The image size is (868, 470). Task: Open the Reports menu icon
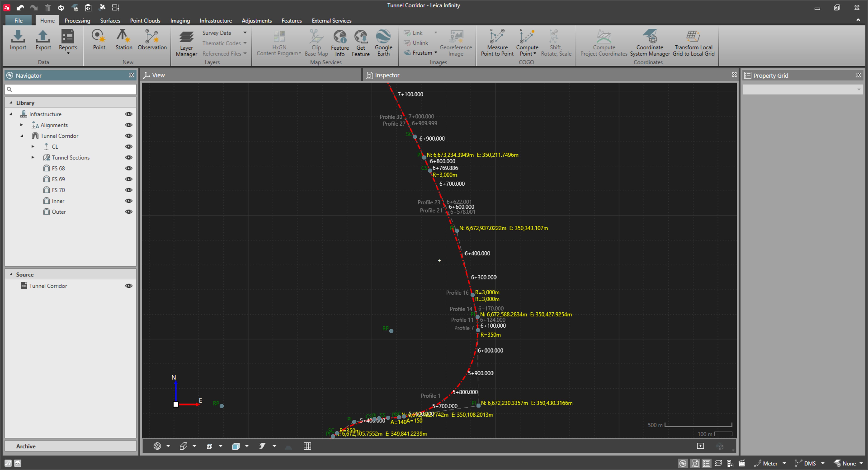click(x=68, y=42)
